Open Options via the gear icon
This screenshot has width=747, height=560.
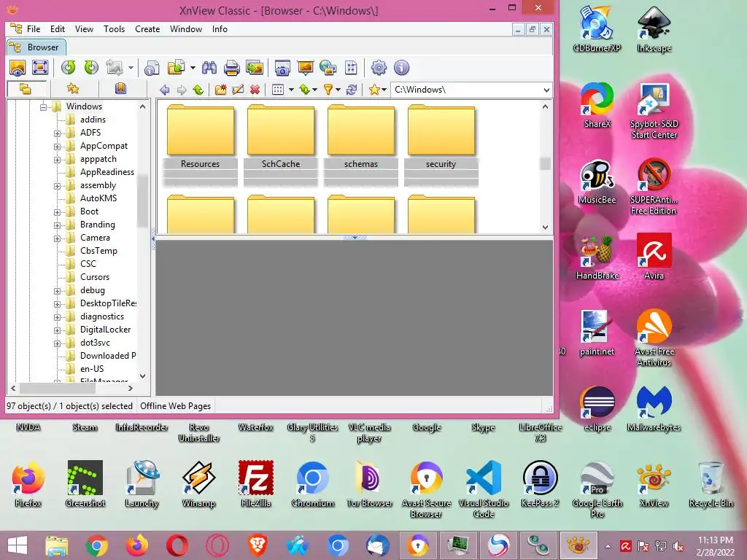pyautogui.click(x=379, y=68)
